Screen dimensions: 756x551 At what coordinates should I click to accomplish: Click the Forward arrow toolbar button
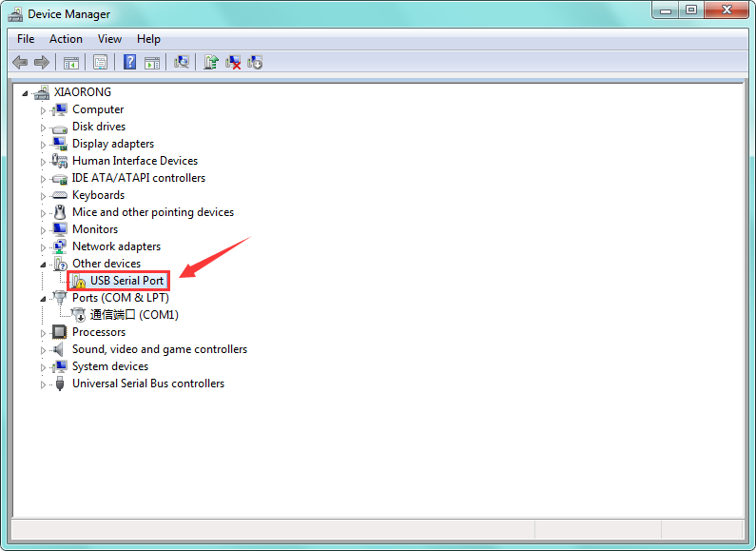42,62
